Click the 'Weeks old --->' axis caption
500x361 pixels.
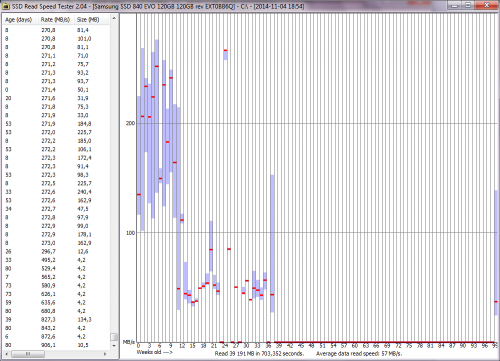pos(154,352)
